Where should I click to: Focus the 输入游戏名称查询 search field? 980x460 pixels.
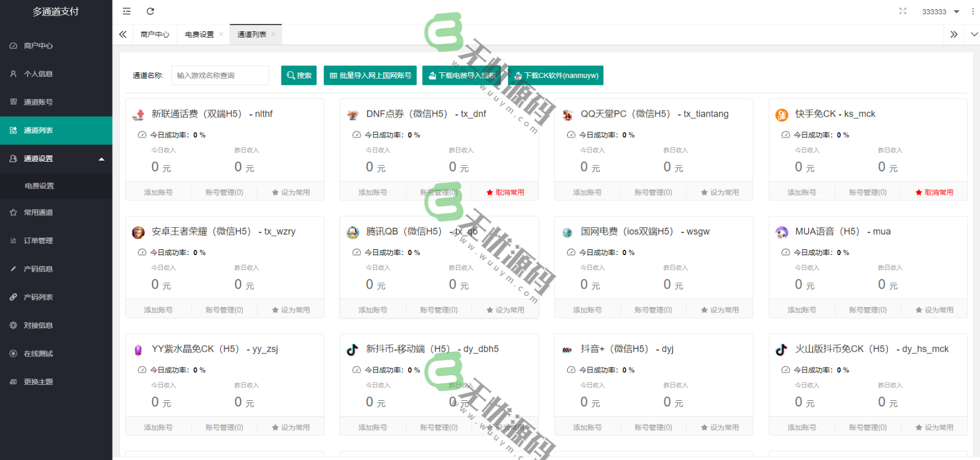coord(220,75)
